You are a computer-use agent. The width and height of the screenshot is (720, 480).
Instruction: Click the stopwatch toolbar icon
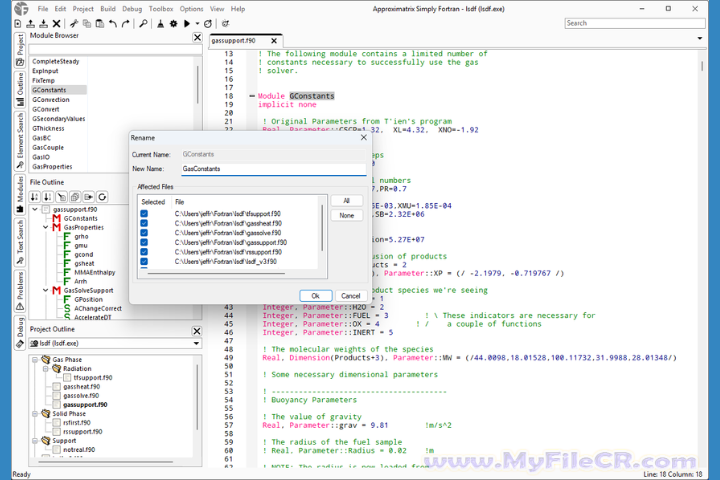(x=208, y=23)
